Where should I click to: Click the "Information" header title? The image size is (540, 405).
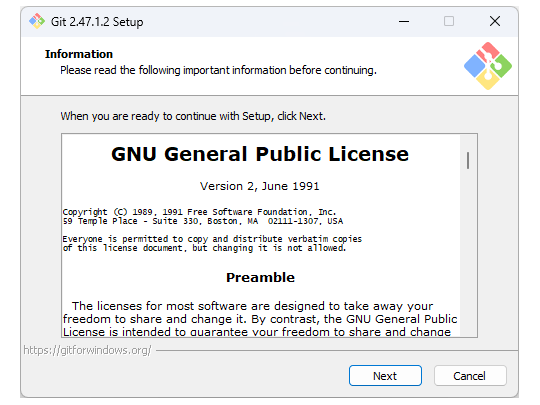tap(79, 54)
